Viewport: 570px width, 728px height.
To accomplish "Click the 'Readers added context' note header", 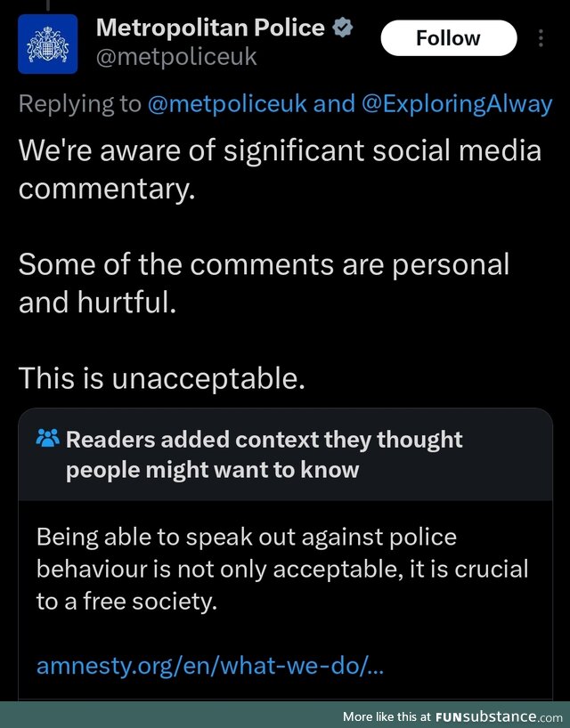I will [264, 455].
